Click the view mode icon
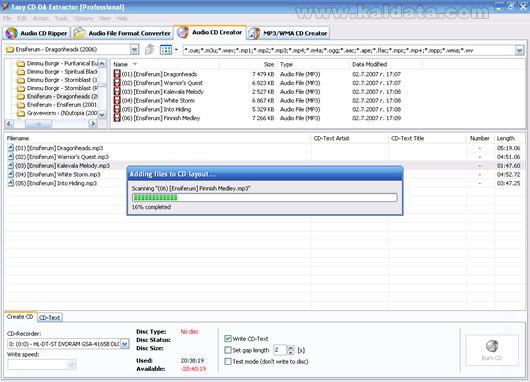The height and width of the screenshot is (382, 530). 166,50
